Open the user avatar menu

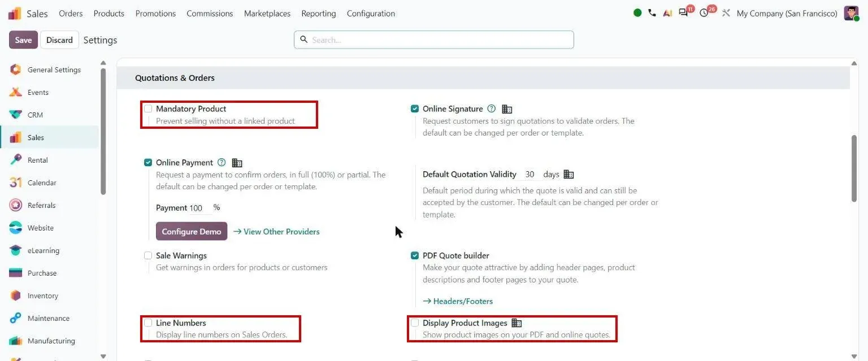(x=851, y=13)
